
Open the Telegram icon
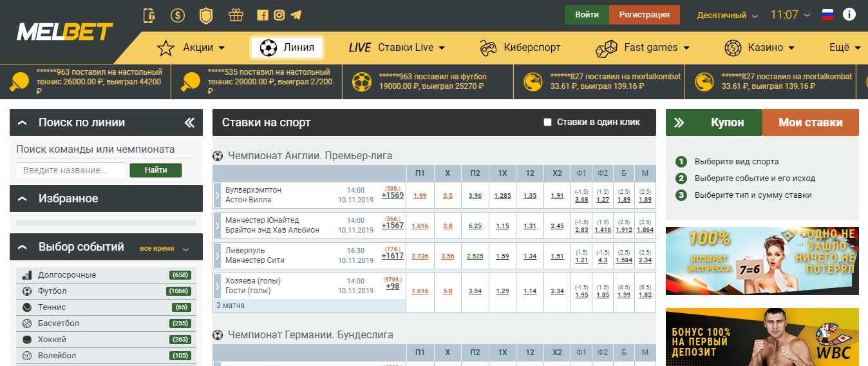coord(296,15)
